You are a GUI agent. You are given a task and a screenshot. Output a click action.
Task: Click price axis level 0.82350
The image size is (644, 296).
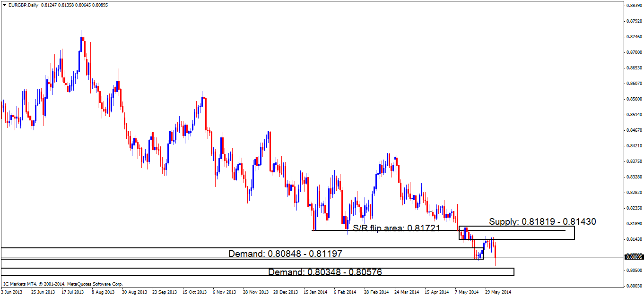(x=634, y=208)
